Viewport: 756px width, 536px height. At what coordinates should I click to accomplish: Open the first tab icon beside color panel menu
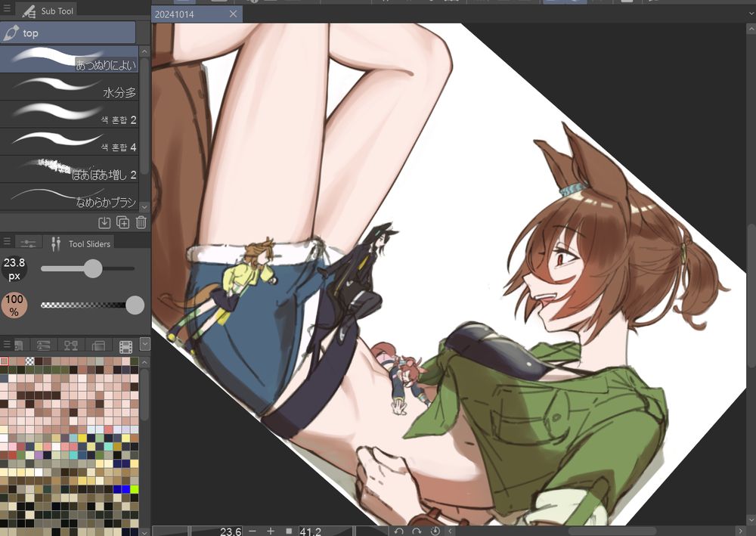[x=20, y=345]
